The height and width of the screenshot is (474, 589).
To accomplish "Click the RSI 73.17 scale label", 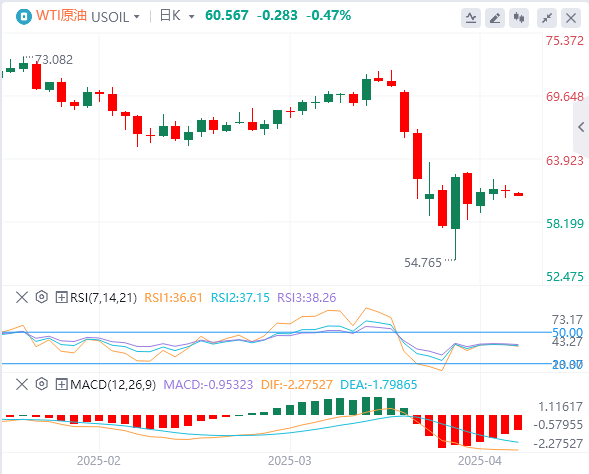I will [567, 320].
